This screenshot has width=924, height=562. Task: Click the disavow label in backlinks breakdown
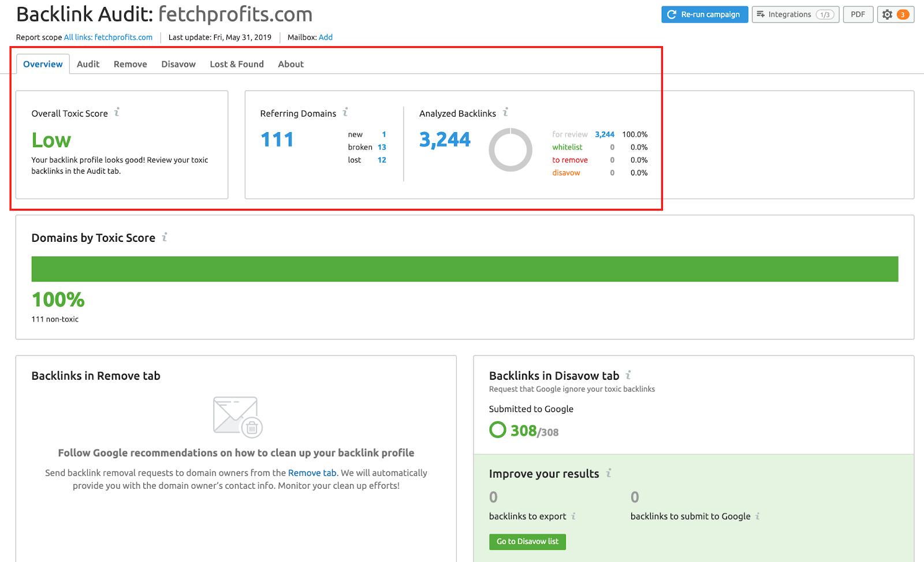[566, 173]
